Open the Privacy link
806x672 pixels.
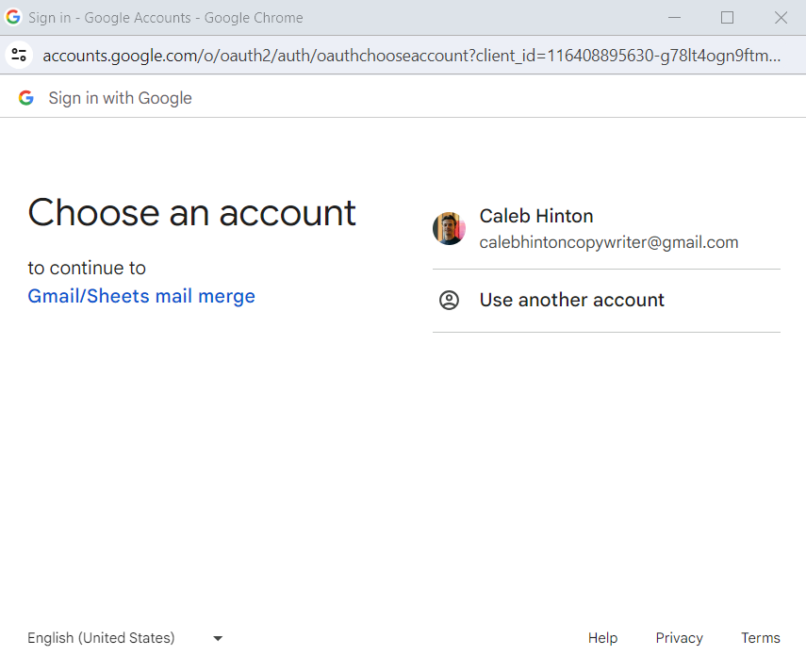coord(679,637)
